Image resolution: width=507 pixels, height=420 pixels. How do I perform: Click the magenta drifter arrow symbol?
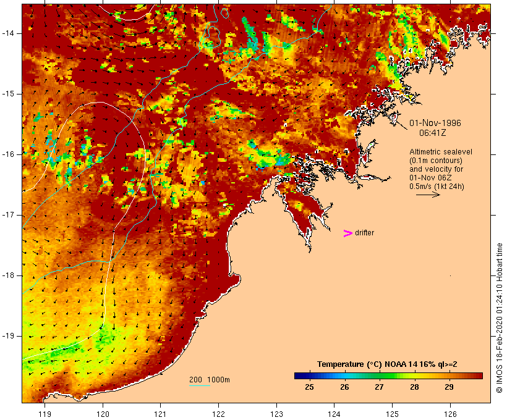pos(347,233)
